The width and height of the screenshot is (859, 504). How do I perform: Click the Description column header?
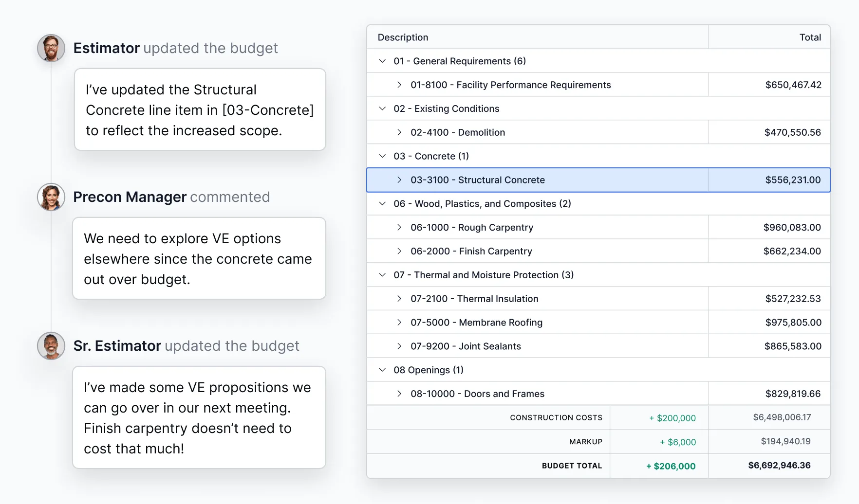tap(403, 37)
